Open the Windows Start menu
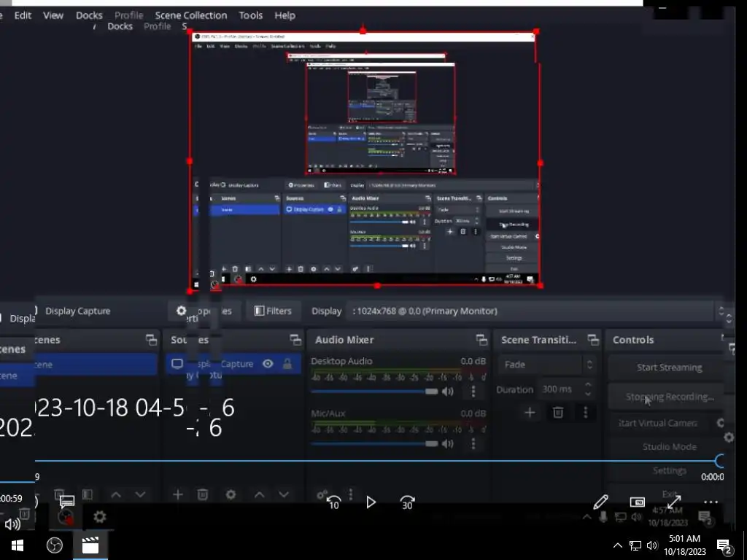The width and height of the screenshot is (747, 560). click(x=18, y=545)
